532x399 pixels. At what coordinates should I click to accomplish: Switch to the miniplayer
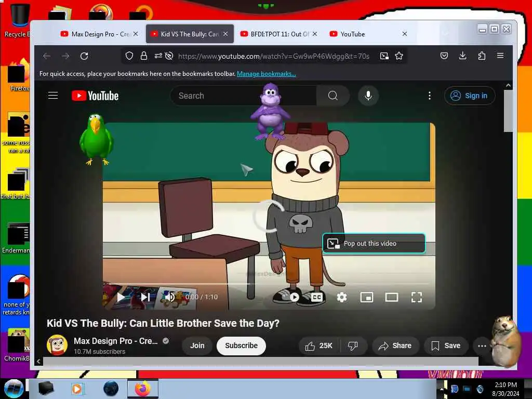pos(367,297)
